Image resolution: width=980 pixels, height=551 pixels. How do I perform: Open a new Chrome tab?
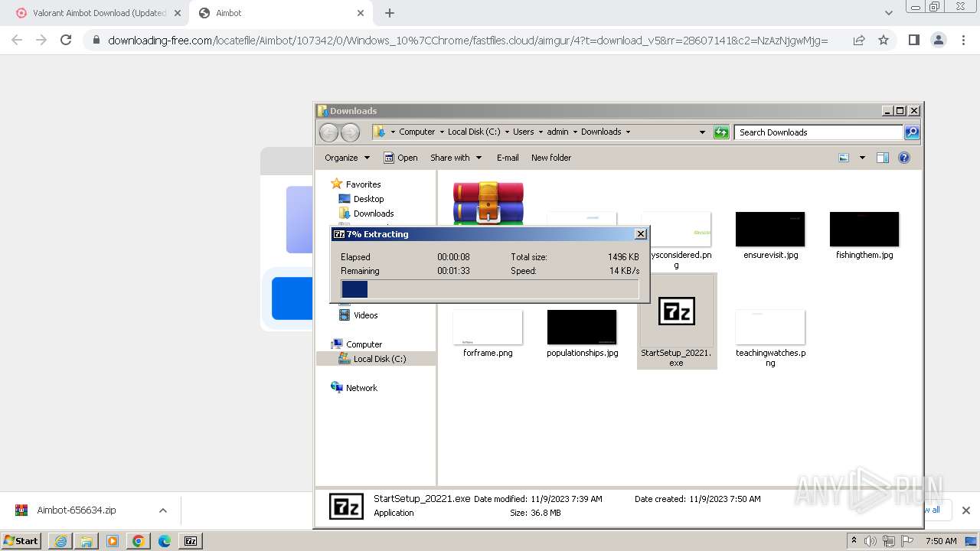[389, 13]
